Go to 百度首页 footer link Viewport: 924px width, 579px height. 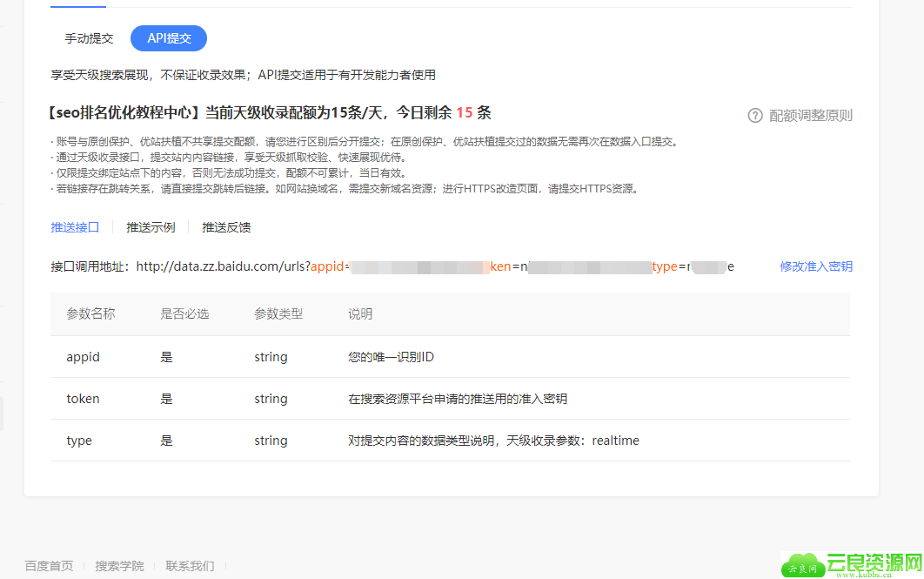click(x=49, y=566)
